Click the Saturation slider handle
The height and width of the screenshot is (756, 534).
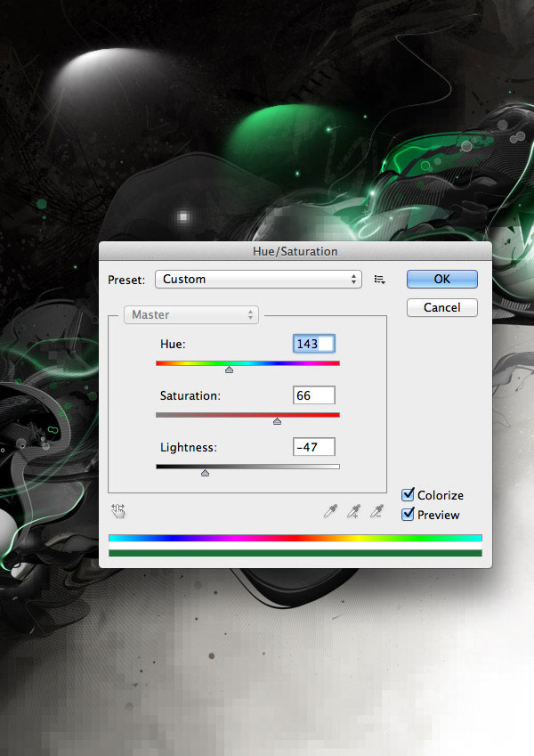pyautogui.click(x=277, y=420)
